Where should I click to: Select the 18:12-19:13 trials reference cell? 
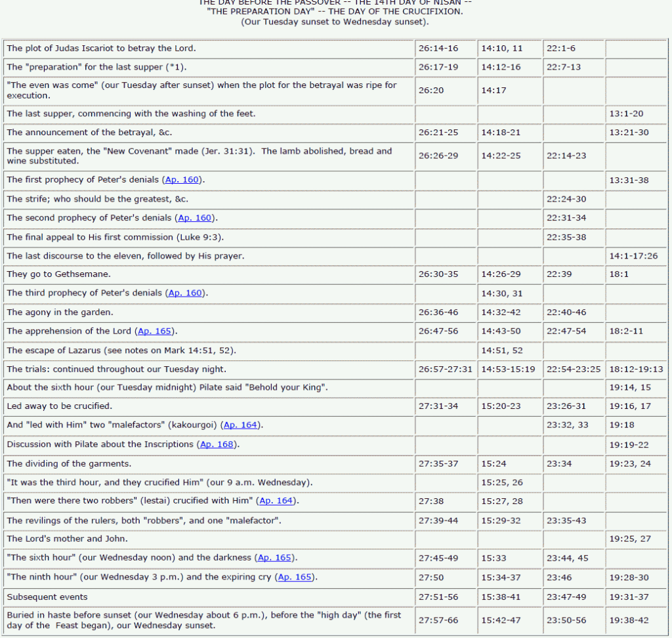[x=636, y=370]
